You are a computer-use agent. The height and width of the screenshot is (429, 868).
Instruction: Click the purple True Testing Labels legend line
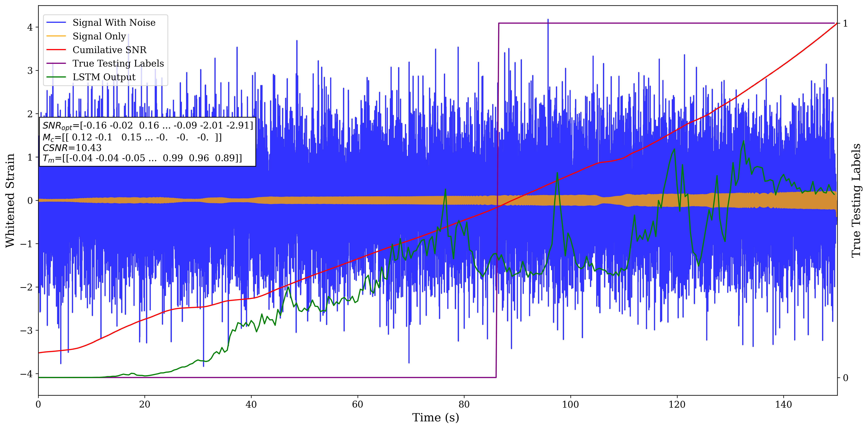point(56,63)
